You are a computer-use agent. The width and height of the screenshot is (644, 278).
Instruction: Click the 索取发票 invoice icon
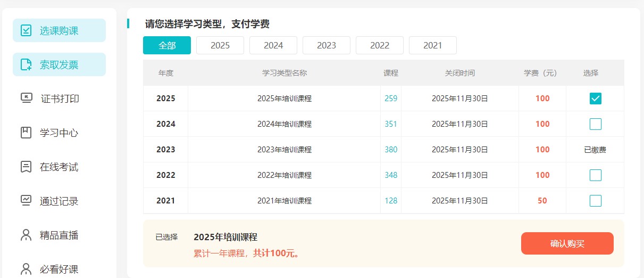point(26,64)
